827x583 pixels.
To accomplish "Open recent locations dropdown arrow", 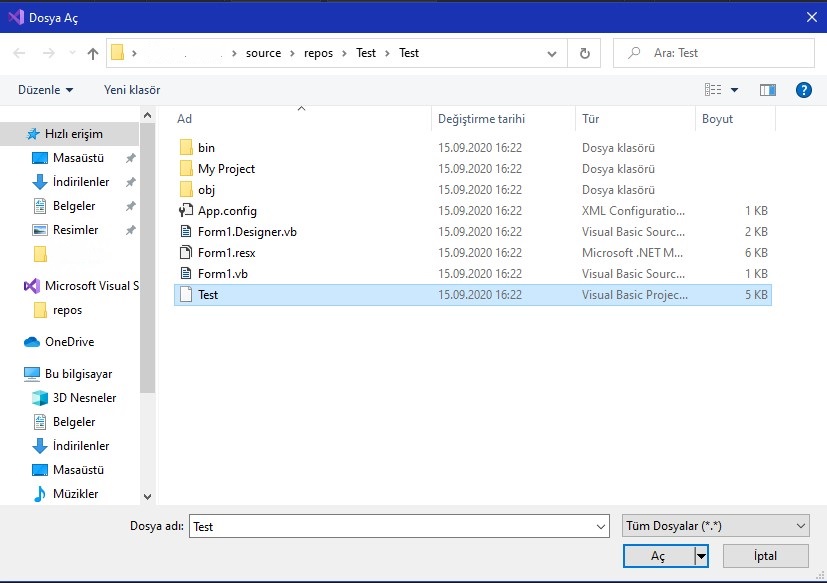I will point(72,53).
